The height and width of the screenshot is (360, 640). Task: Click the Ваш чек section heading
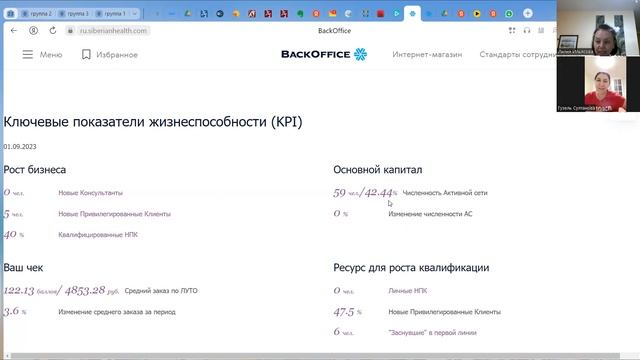[23, 267]
